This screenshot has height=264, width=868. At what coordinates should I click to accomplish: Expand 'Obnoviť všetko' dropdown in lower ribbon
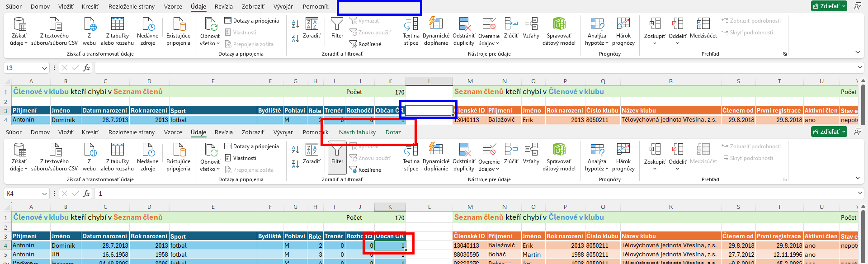(x=210, y=169)
